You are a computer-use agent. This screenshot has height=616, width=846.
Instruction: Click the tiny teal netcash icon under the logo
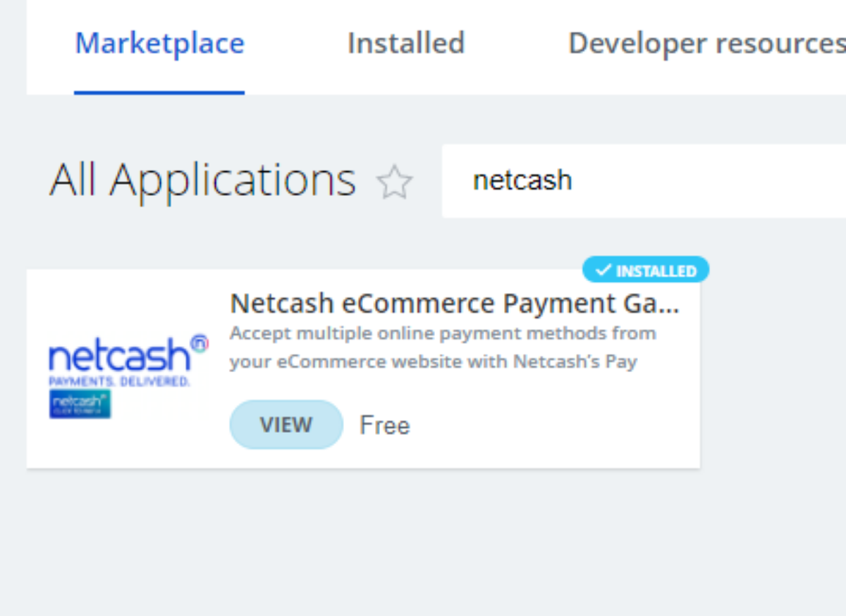[x=80, y=404]
